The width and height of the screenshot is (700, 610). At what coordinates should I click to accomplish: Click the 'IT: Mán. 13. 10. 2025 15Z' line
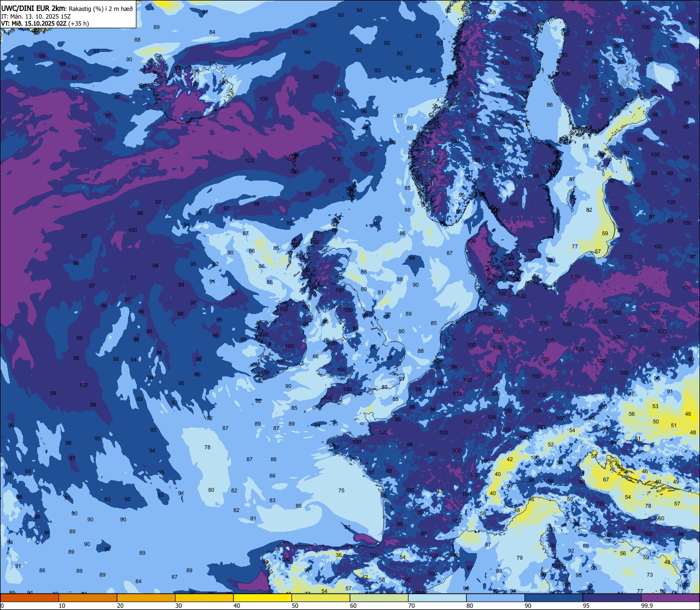36,16
